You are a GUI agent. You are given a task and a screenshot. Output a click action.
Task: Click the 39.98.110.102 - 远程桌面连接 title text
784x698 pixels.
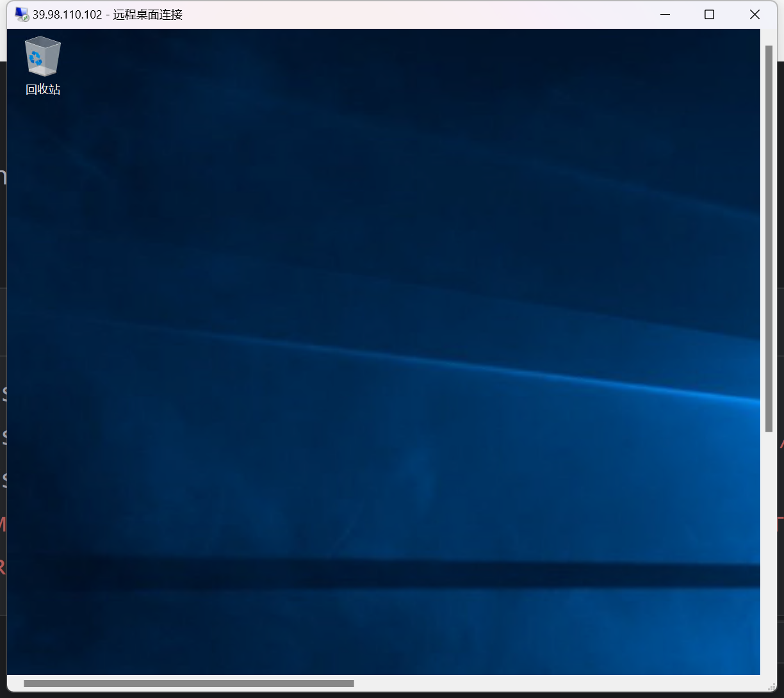coord(108,14)
